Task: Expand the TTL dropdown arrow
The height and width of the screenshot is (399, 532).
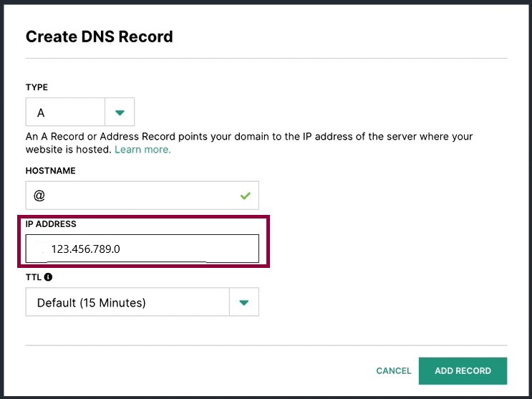Action: 244,302
